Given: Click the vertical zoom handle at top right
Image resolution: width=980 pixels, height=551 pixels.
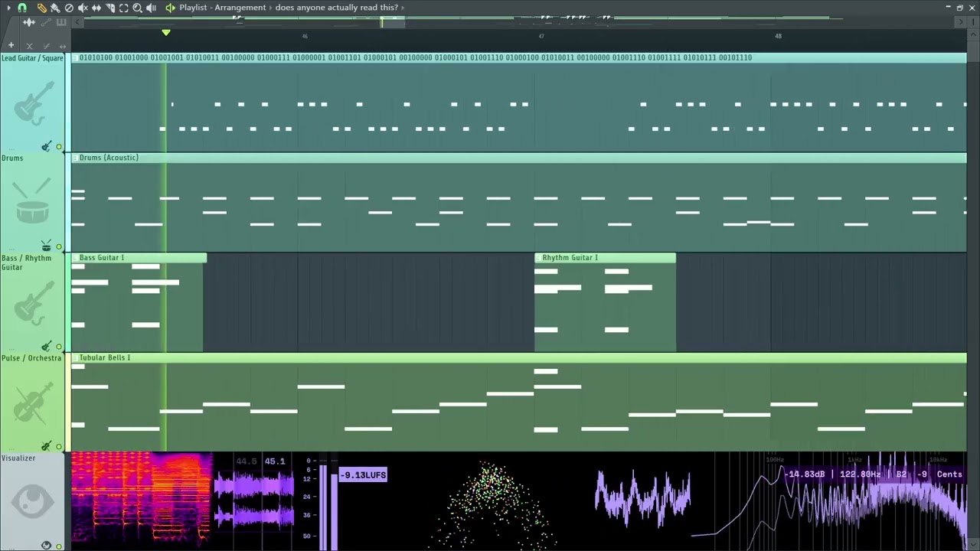Looking at the screenshot, I should (x=973, y=22).
